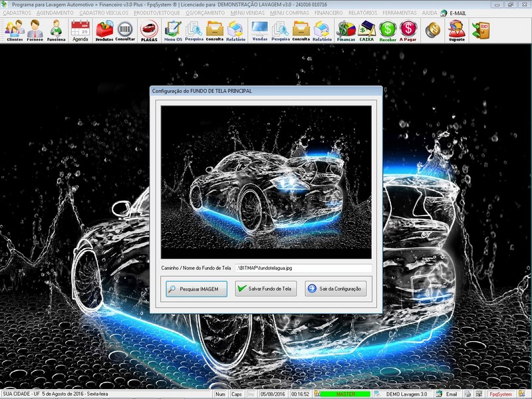Open the AGENDAMENTO menu
This screenshot has width=532, height=399.
55,13
